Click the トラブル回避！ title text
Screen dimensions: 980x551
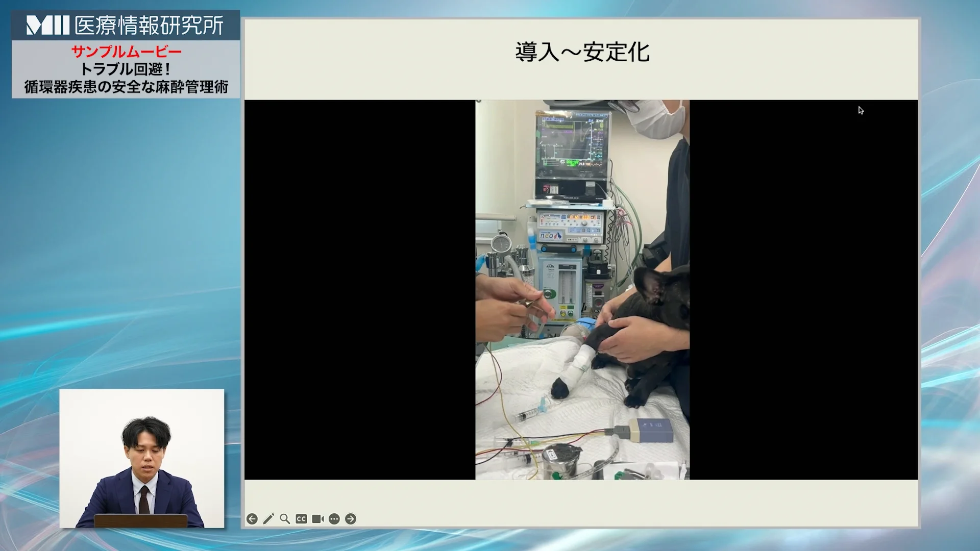[126, 69]
